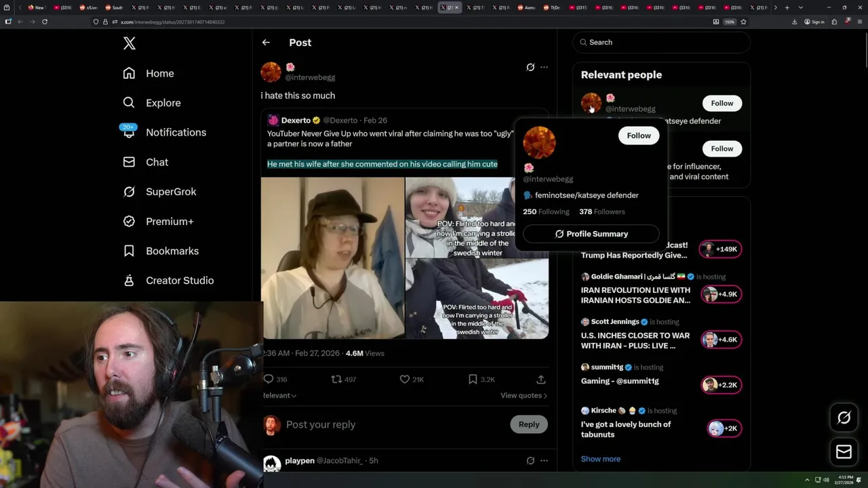Open View quotes link
Viewport: 868px width, 488px height.
[x=524, y=395]
